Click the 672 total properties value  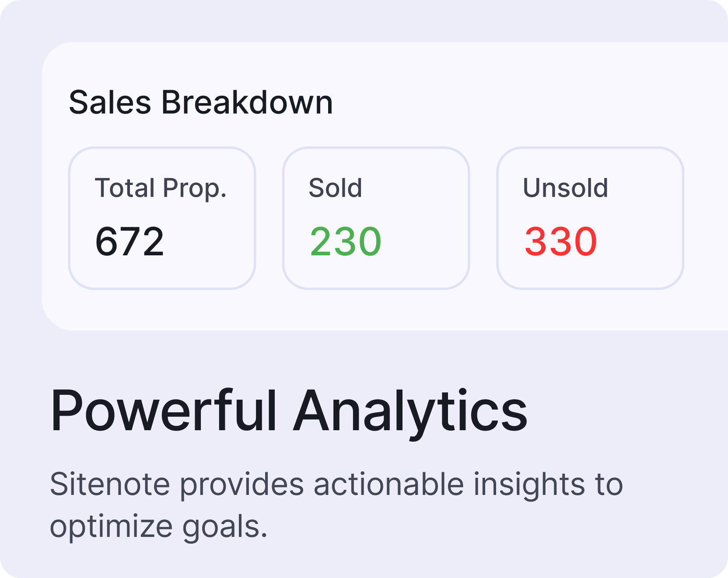129,241
